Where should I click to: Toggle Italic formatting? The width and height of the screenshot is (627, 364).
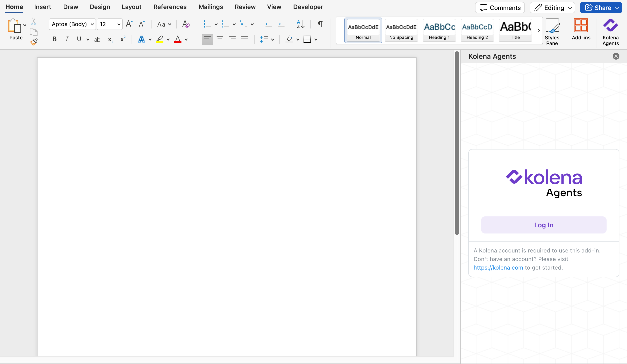pos(67,39)
